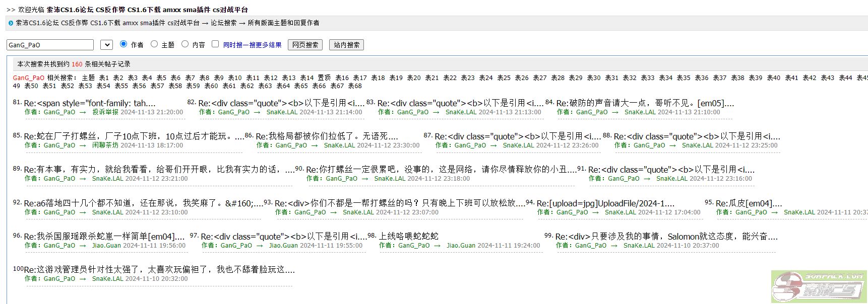Image resolution: width=868 pixels, height=304 pixels.
Task: Open result 93 Re:<div>你们不都是一帮打螺丝的吗
Action: coord(400,203)
